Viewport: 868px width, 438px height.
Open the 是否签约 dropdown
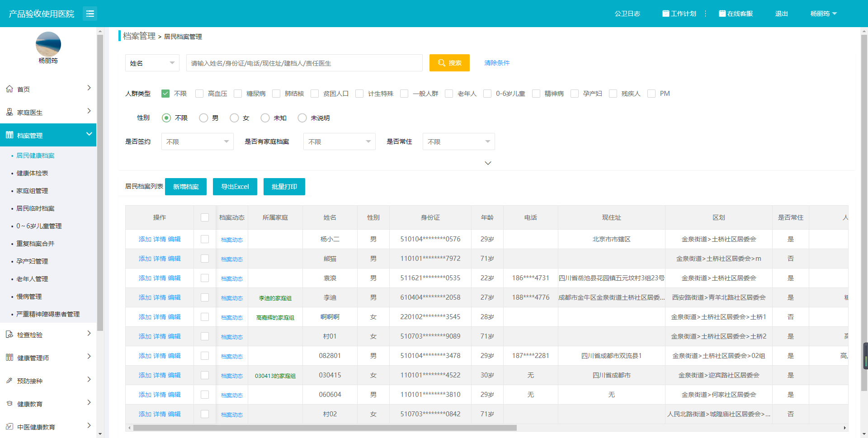[197, 141]
